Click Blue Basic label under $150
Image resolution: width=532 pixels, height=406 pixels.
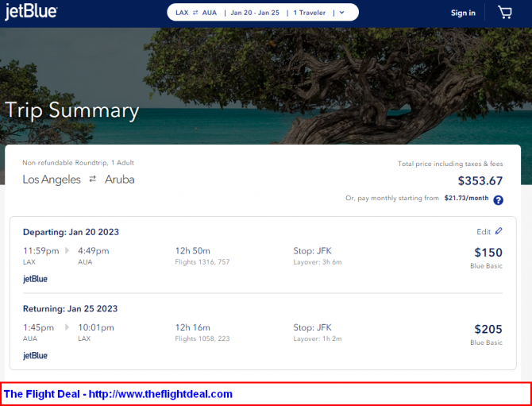(486, 266)
